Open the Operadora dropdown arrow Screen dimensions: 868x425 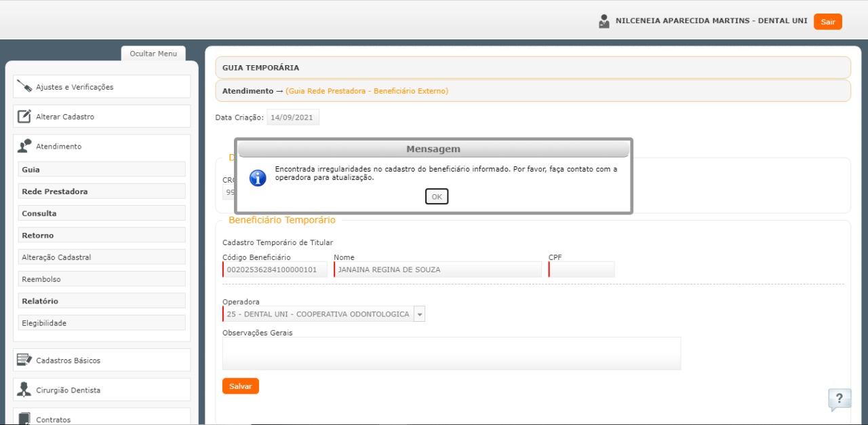[x=419, y=314]
